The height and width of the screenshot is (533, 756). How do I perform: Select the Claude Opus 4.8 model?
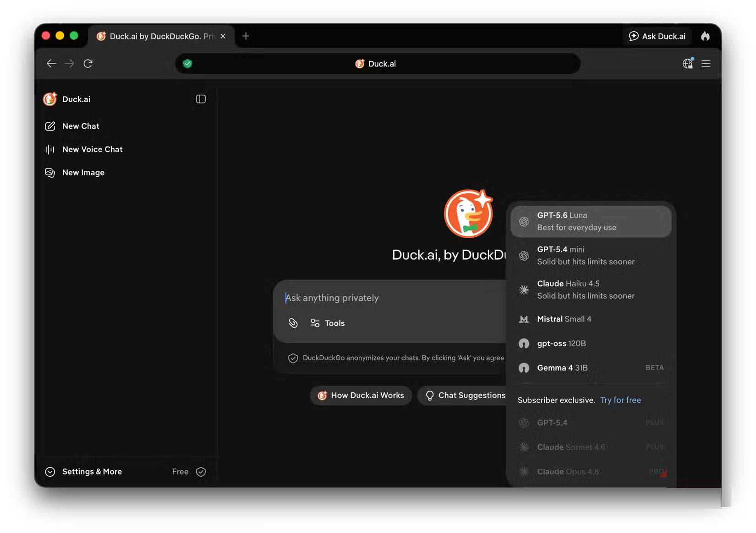tap(591, 472)
